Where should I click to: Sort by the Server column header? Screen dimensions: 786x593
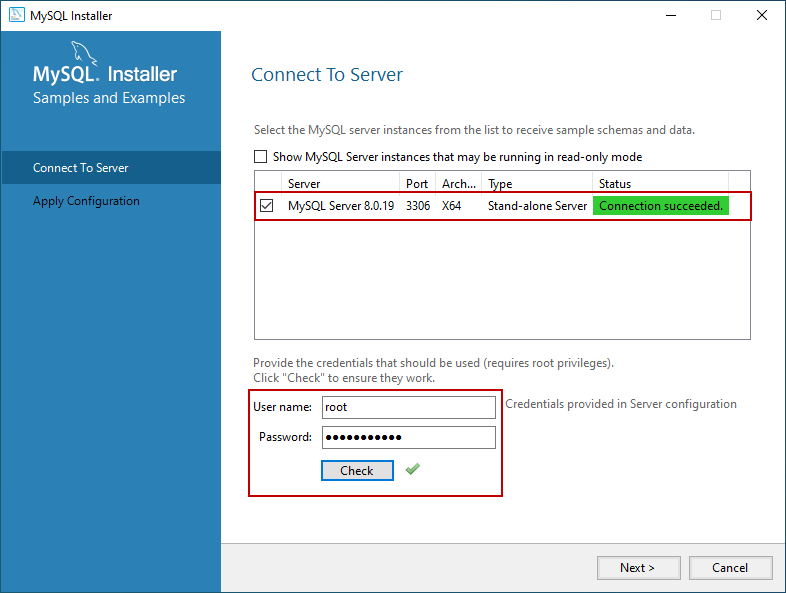pos(340,184)
